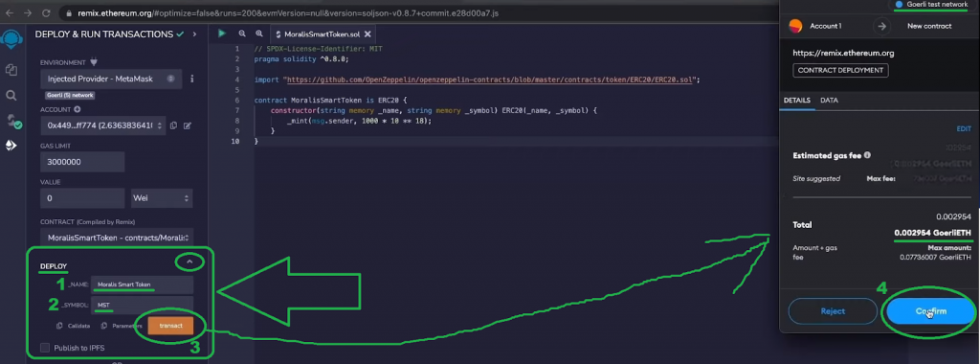The height and width of the screenshot is (364, 980).
Task: Click the New contract label in MetaMask
Action: (x=929, y=26)
